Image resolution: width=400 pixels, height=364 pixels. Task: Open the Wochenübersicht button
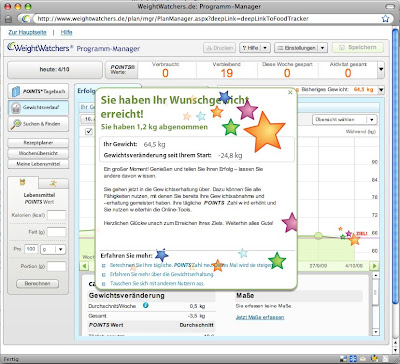point(38,153)
